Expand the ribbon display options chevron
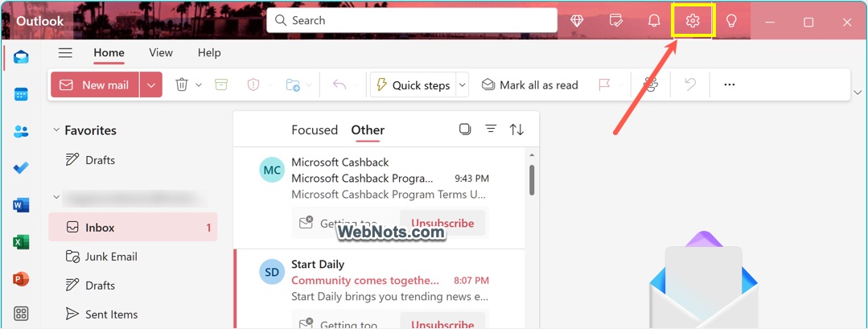868x329 pixels. (858, 92)
